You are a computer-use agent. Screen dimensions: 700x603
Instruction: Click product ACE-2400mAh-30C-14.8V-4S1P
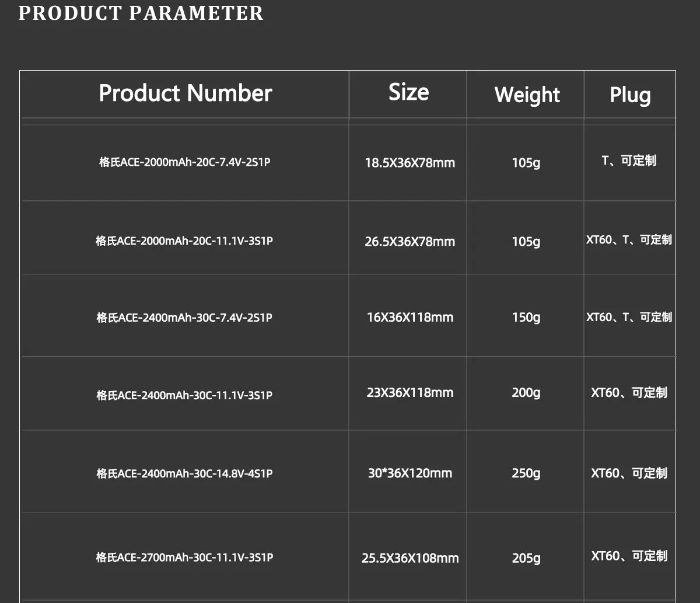click(184, 473)
